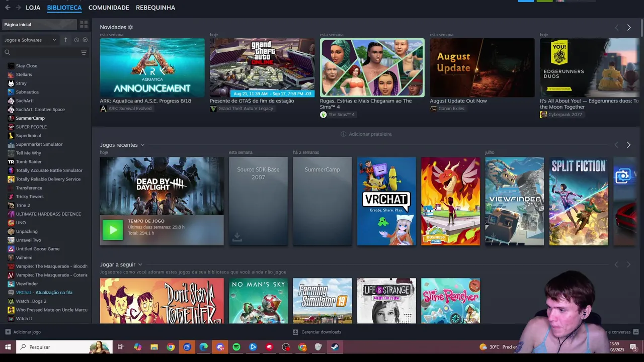Open the REBEQUINHA profile tab
The image size is (644, 362).
pos(155,8)
